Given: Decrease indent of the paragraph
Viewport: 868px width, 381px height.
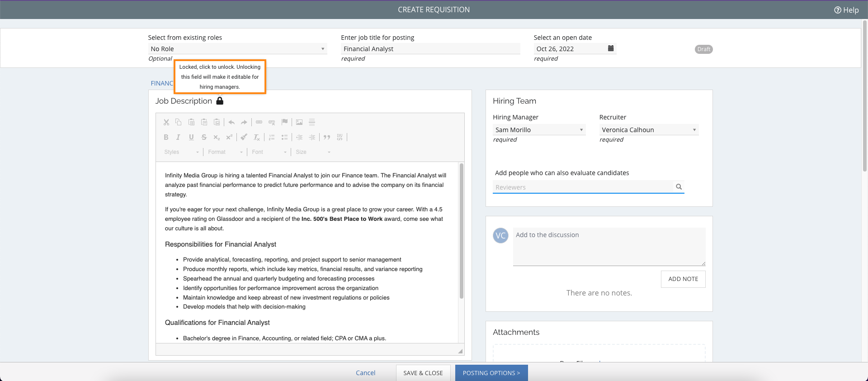Looking at the screenshot, I should tap(299, 137).
